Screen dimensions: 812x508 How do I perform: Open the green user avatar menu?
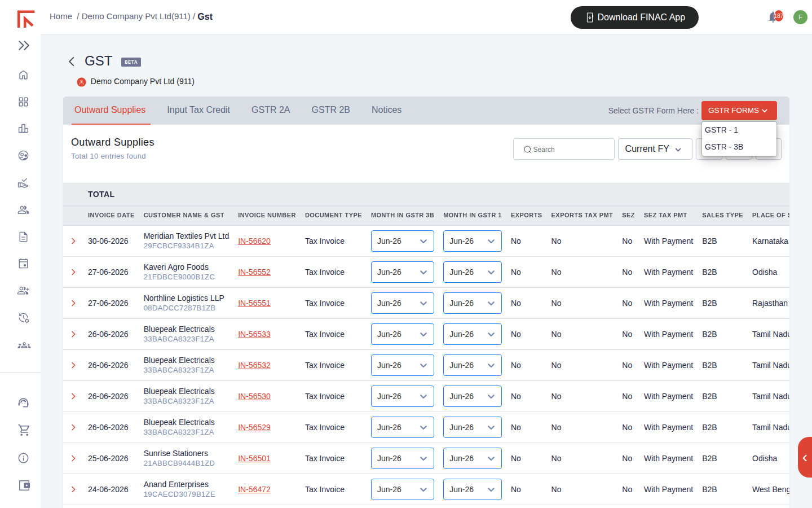point(800,17)
